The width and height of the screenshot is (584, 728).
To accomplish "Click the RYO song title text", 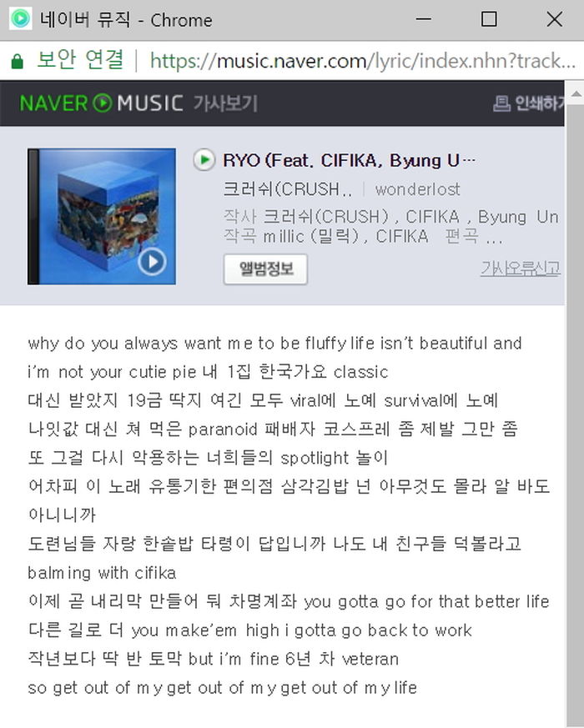I will point(349,160).
